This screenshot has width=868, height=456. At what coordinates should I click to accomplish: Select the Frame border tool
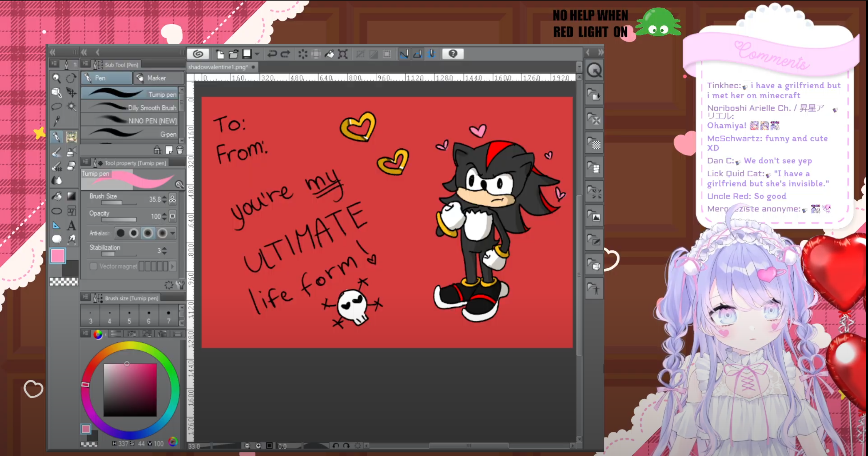pos(71,211)
